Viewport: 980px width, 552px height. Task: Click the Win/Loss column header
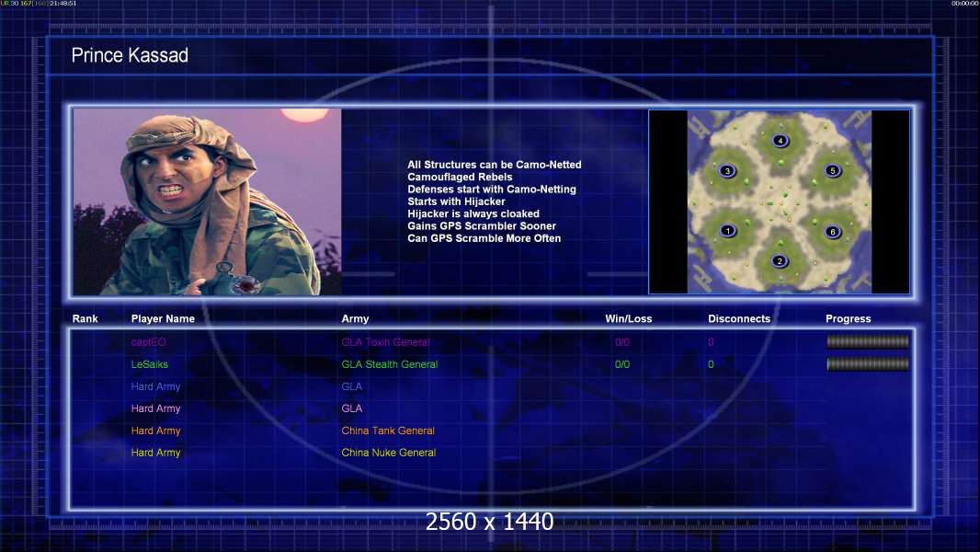pyautogui.click(x=628, y=319)
